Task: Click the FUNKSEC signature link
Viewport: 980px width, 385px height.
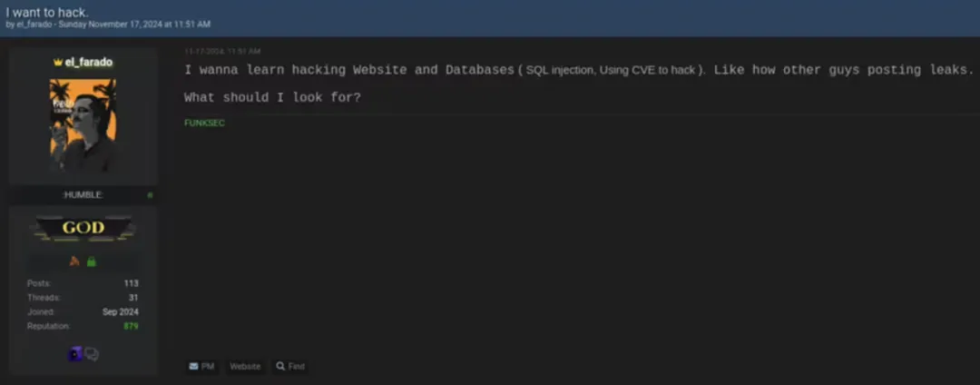Action: pyautogui.click(x=204, y=123)
